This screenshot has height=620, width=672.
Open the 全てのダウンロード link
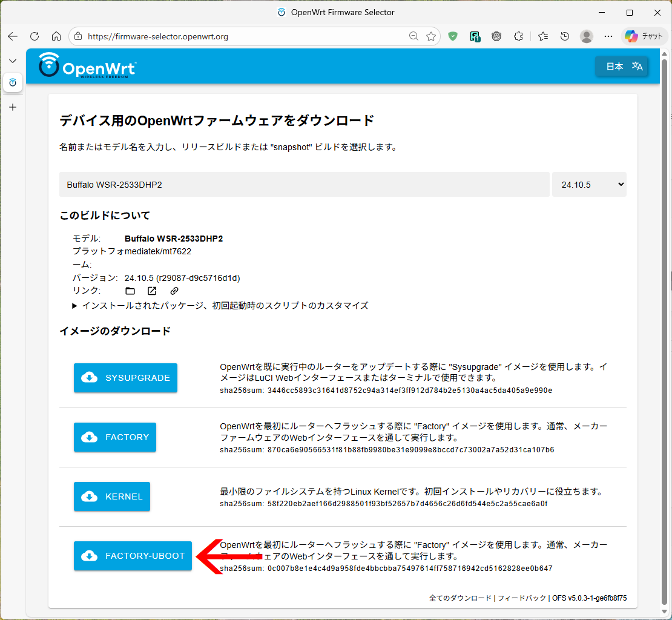click(460, 598)
